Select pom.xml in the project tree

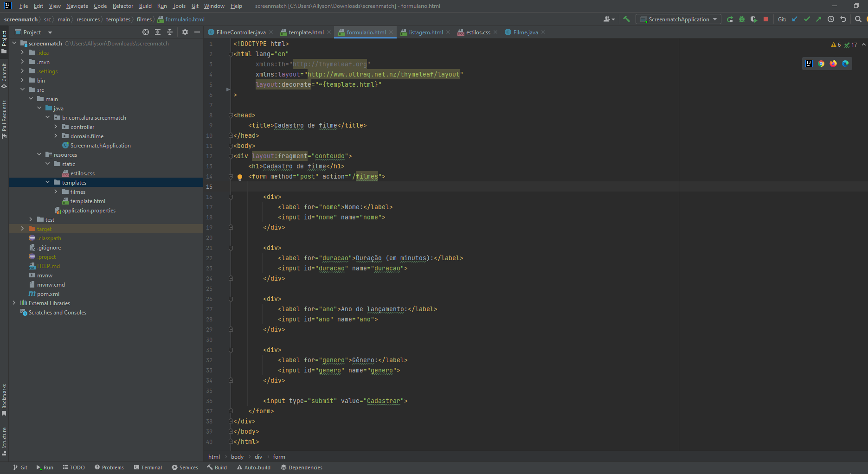click(x=48, y=294)
